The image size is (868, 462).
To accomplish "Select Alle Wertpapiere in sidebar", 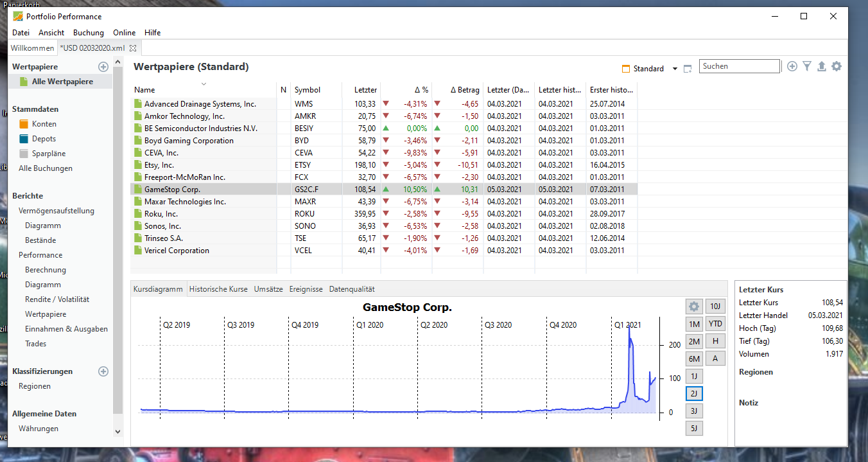I will pos(62,82).
